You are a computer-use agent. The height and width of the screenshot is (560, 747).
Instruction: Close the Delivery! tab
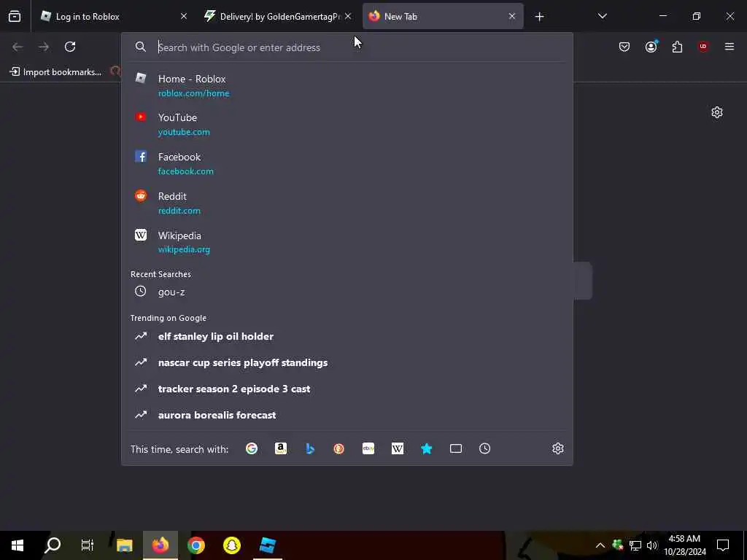coord(348,16)
